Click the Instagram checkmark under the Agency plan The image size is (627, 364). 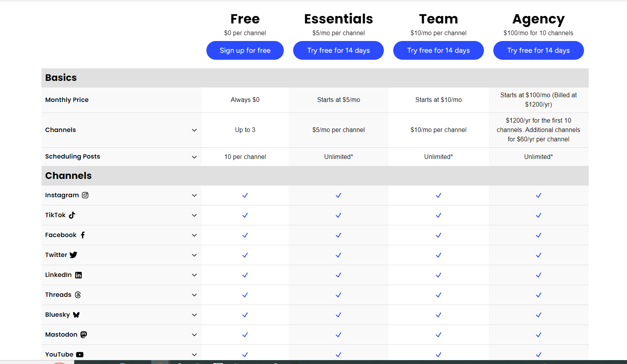coord(539,195)
